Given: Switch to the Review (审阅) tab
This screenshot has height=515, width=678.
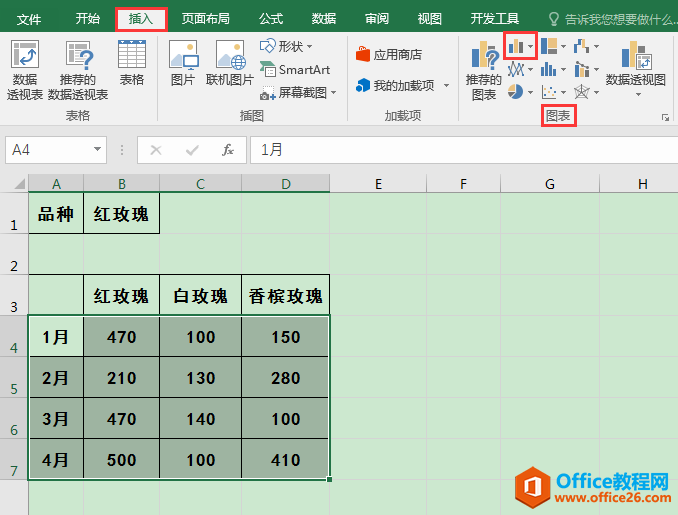Looking at the screenshot, I should 377,19.
